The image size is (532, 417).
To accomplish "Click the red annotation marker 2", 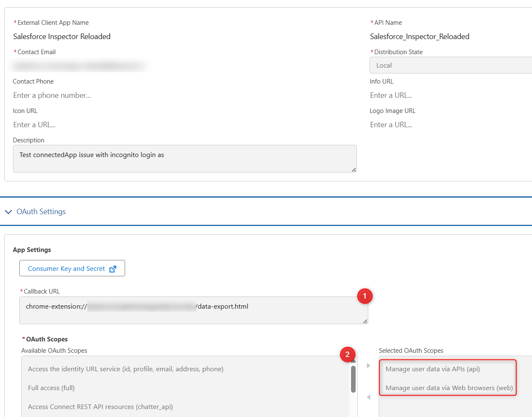I will 347,354.
